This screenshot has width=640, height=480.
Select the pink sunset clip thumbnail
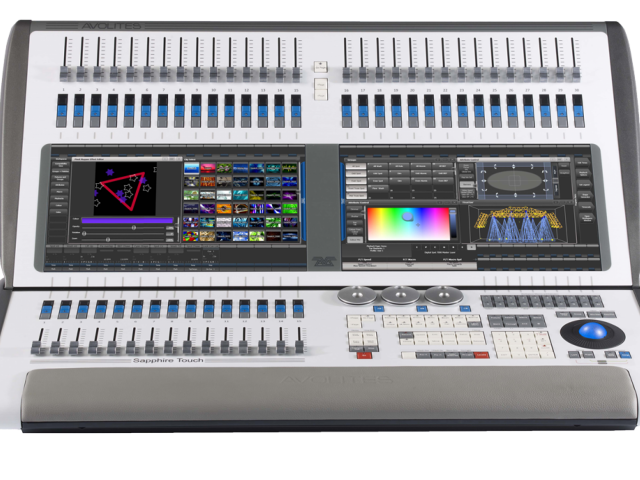tap(208, 168)
